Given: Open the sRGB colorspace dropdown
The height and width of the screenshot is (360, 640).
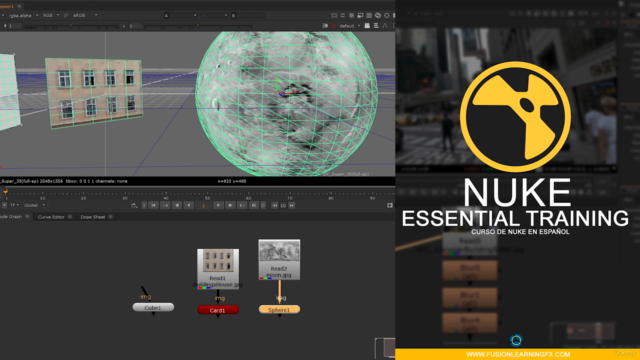Looking at the screenshot, I should click(85, 16).
